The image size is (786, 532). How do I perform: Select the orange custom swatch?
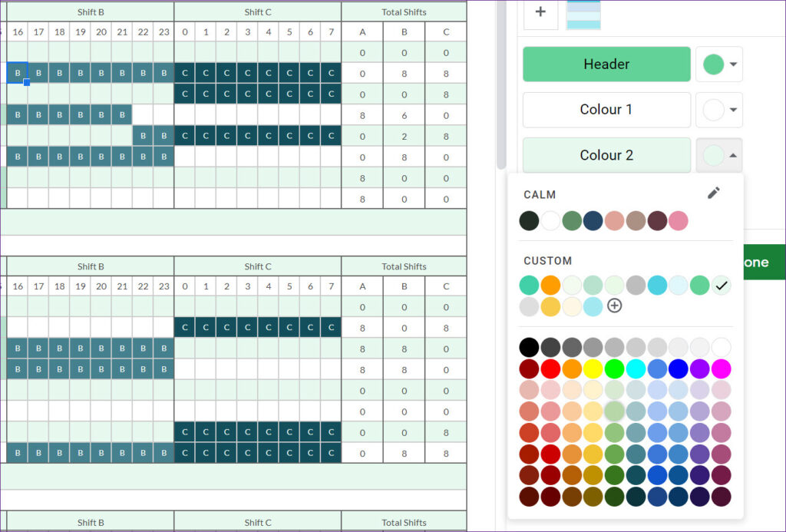coord(550,285)
